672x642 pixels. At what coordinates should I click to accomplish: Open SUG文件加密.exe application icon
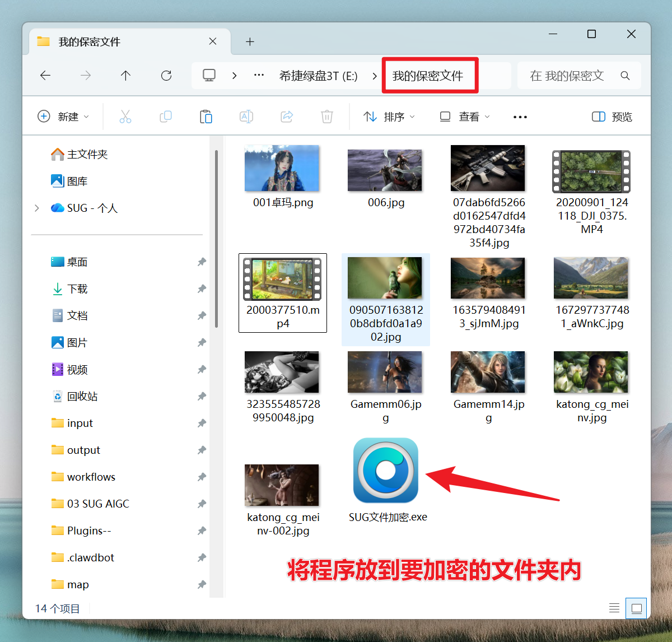386,471
